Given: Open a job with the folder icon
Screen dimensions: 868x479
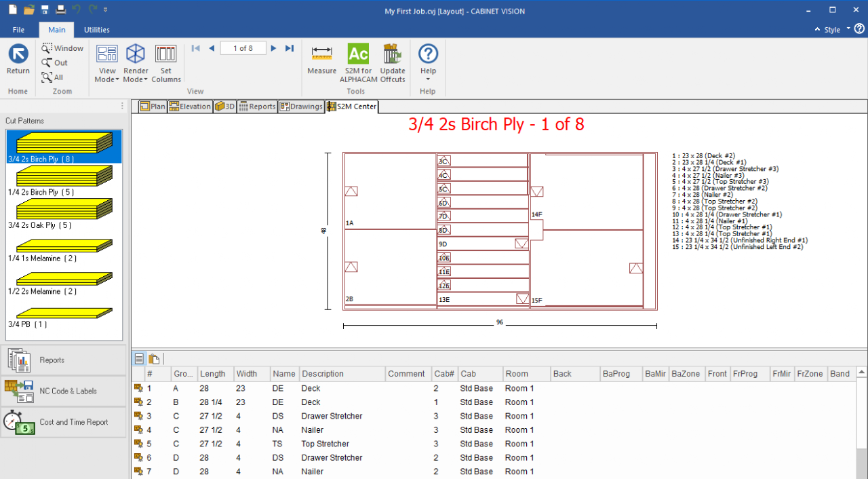Looking at the screenshot, I should pyautogui.click(x=28, y=10).
